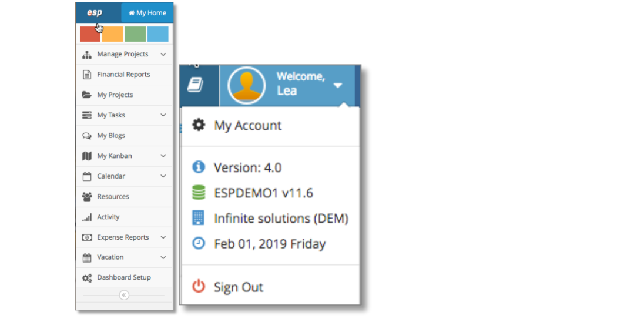Click the Sign Out power icon

click(x=199, y=286)
